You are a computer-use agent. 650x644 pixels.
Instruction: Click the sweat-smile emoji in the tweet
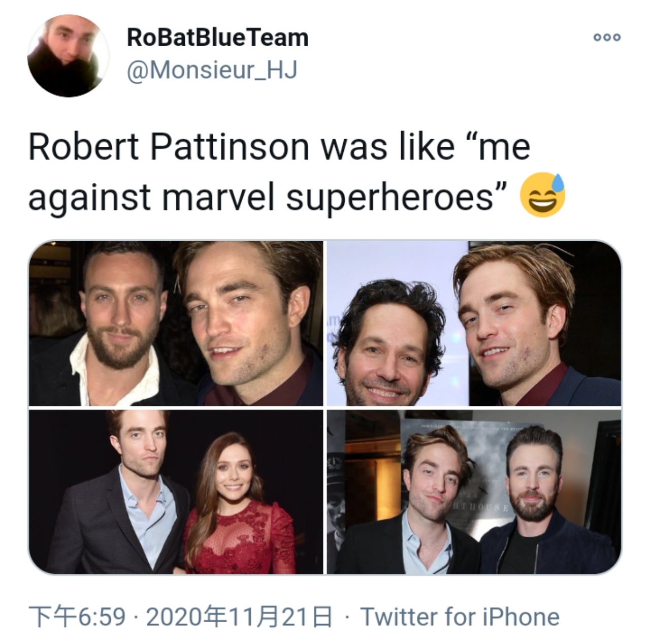click(543, 196)
